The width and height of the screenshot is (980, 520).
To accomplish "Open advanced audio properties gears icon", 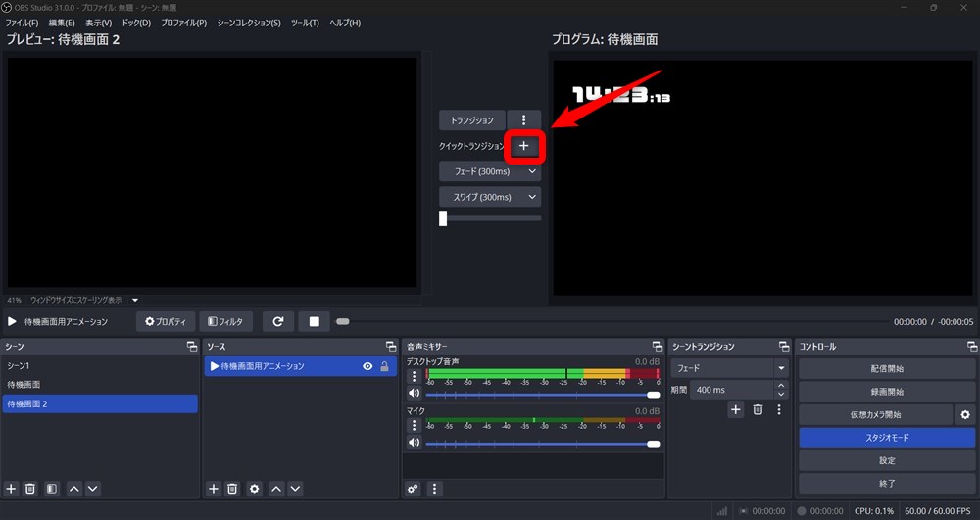I will click(x=414, y=489).
